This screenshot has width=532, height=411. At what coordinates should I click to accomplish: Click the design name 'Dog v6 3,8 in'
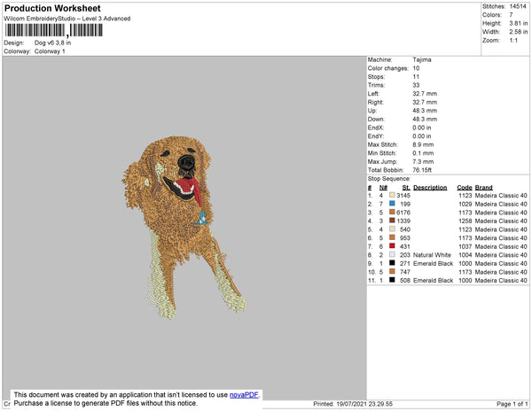tap(52, 43)
